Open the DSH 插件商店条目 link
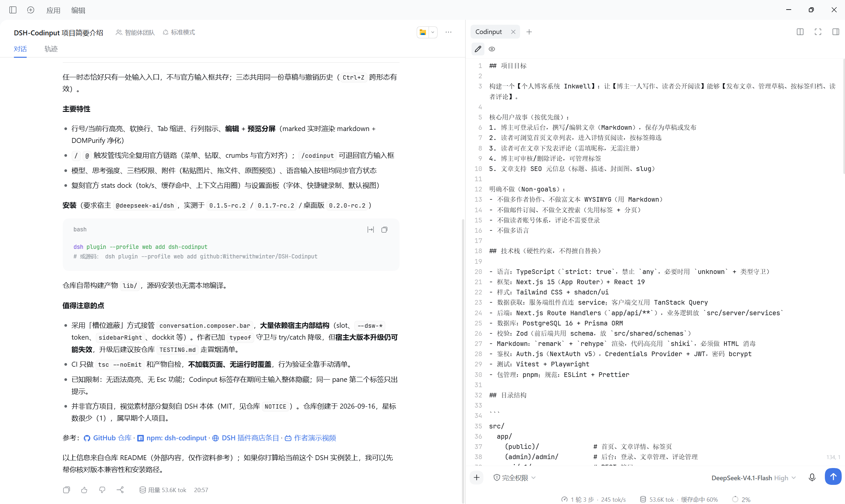The width and height of the screenshot is (845, 504). (246, 438)
